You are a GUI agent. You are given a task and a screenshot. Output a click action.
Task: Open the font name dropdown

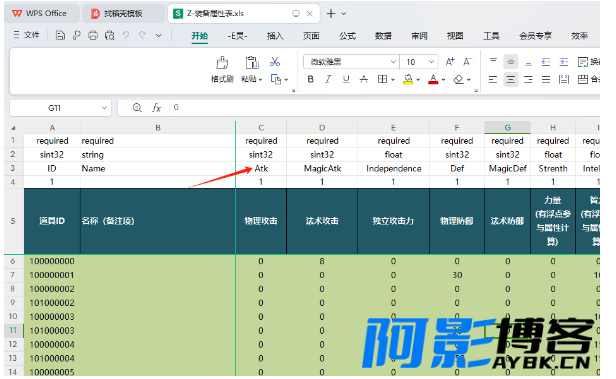tap(393, 62)
